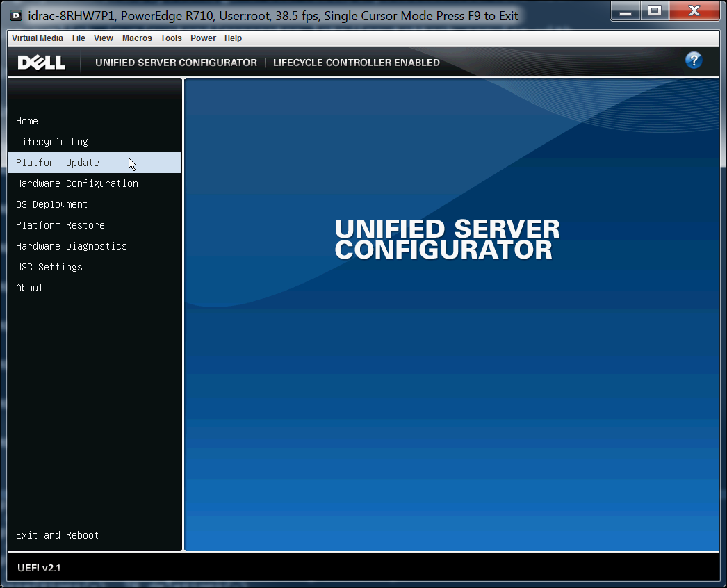Open the View menu
Screen dimensions: 727x588
pyautogui.click(x=103, y=38)
